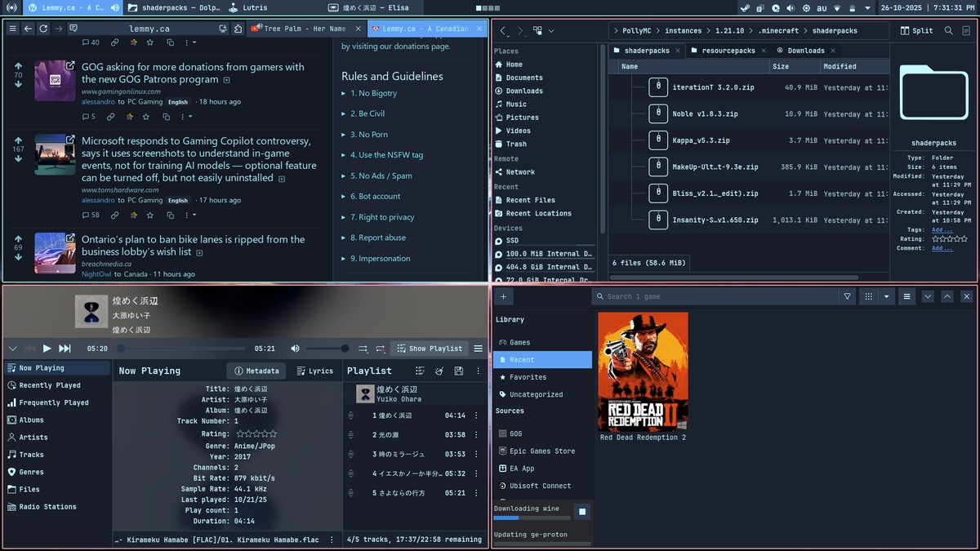
Task: Mute audio with Elisa's speaker icon
Action: pyautogui.click(x=295, y=349)
